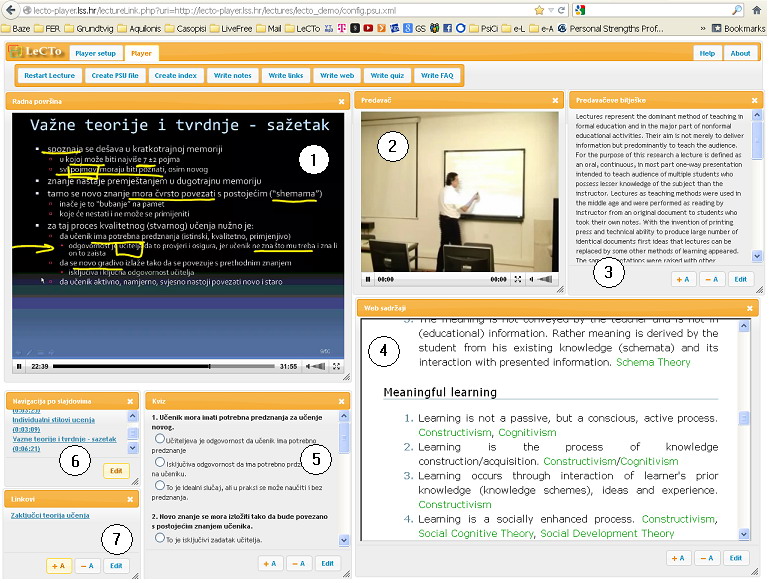Screen dimensions: 771x583
Task: Click the browser back arrow
Action: [10, 10]
